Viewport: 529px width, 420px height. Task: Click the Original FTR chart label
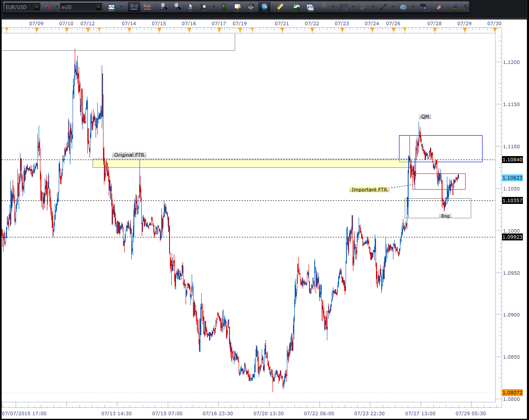pos(130,155)
